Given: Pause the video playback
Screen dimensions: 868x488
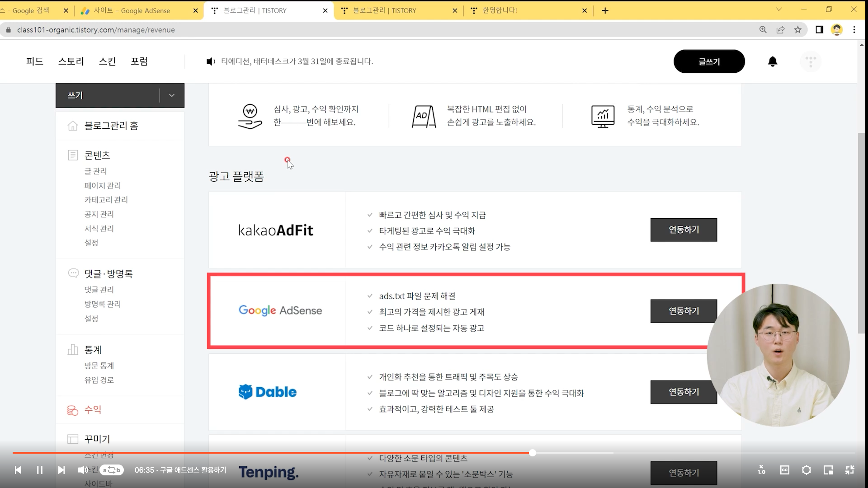Looking at the screenshot, I should tap(40, 470).
